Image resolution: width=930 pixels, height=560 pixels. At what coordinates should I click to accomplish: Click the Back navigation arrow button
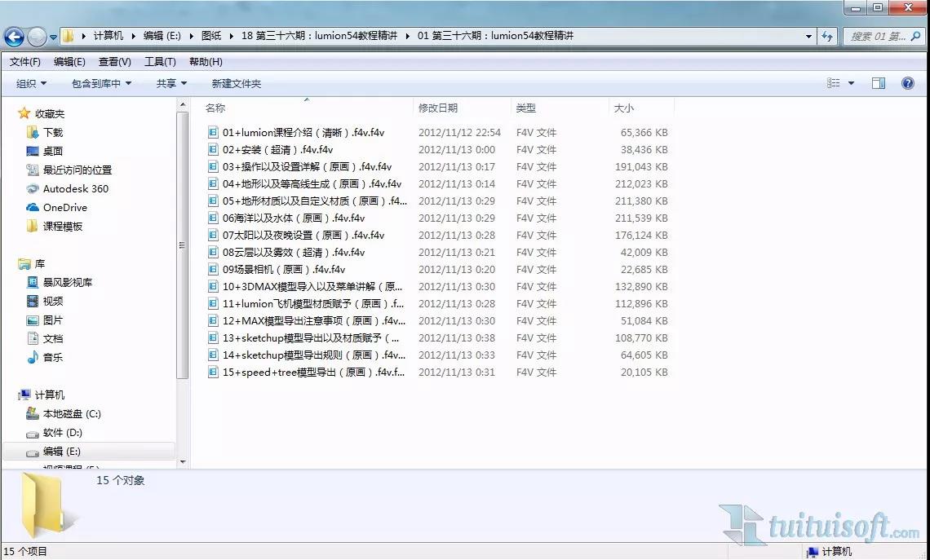coord(14,37)
